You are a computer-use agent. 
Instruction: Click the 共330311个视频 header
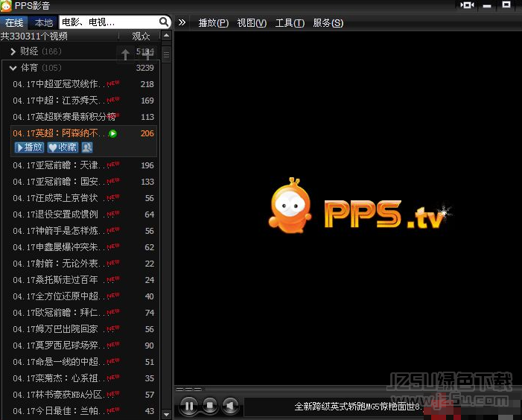(x=34, y=36)
